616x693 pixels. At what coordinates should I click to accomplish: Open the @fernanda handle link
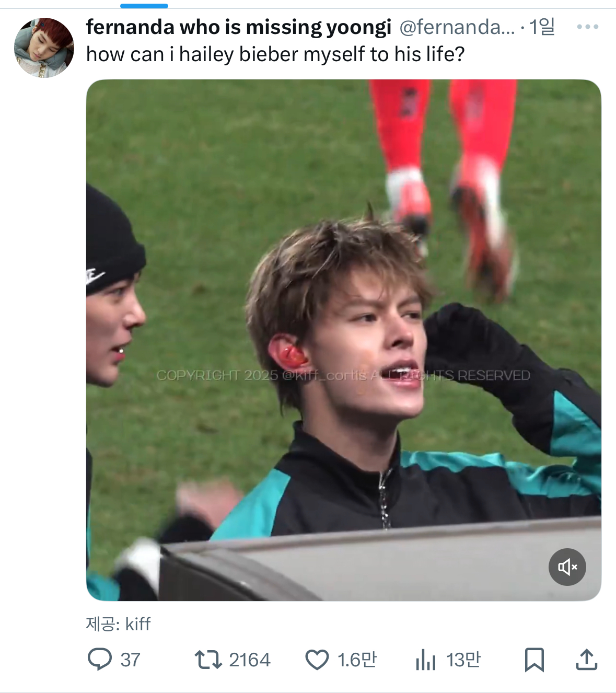(457, 27)
